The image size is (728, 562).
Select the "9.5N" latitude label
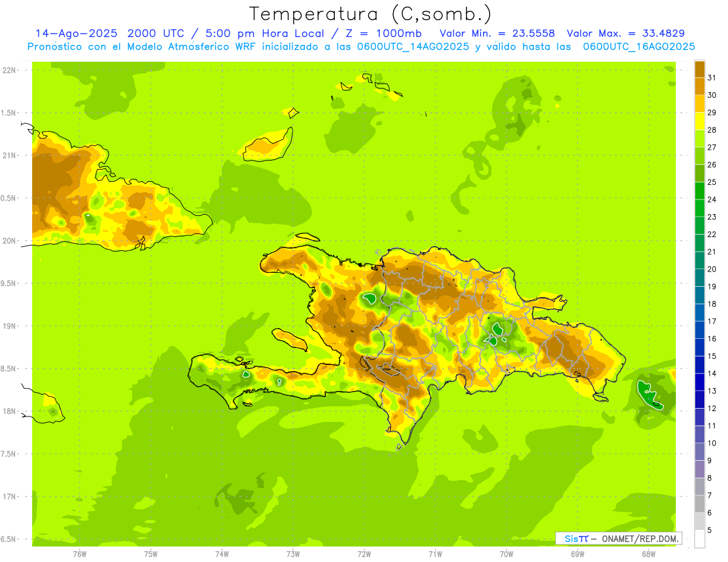click(x=9, y=283)
